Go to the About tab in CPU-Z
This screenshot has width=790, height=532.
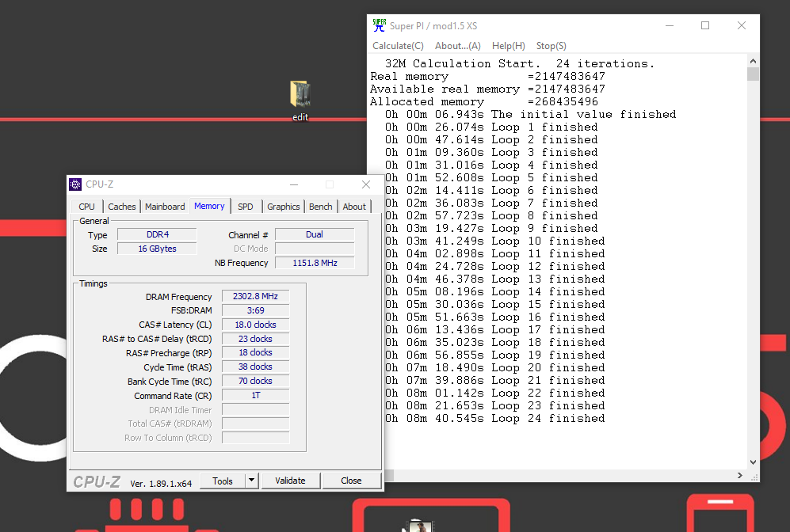click(x=354, y=207)
